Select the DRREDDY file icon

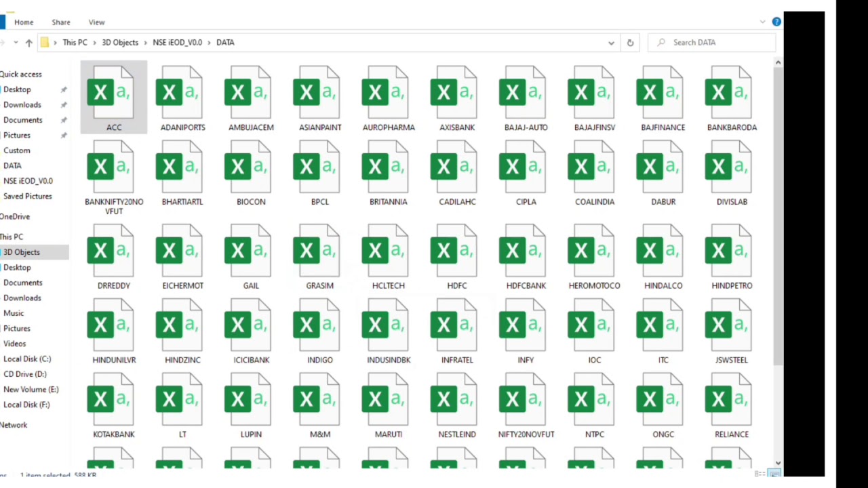(109, 251)
